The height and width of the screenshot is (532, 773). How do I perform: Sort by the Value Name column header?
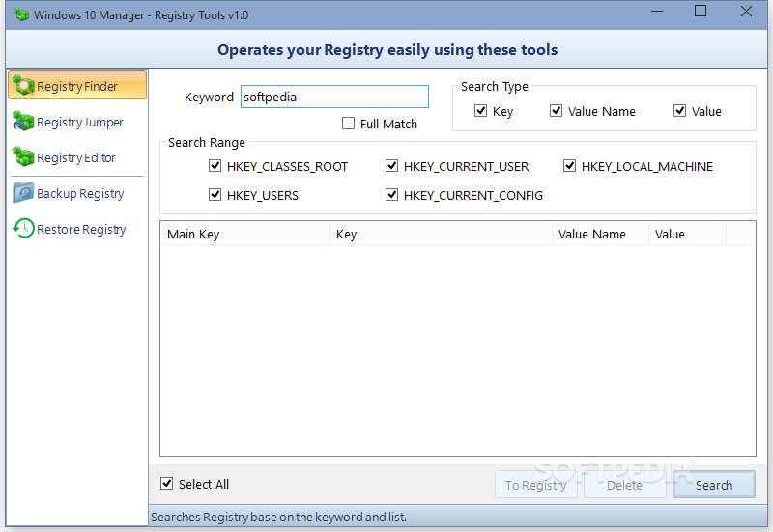tap(600, 234)
